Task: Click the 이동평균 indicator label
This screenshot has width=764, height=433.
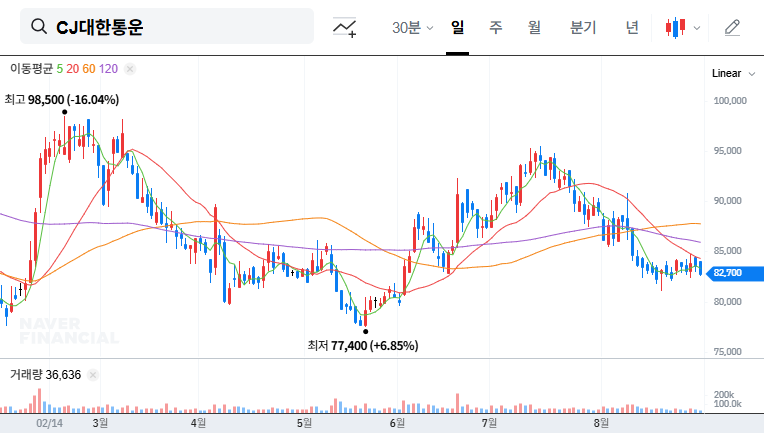Action: (x=31, y=69)
